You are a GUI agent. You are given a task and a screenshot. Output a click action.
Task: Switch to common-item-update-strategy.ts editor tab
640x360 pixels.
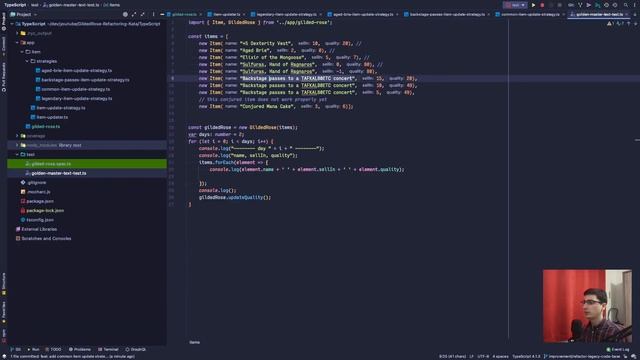(x=530, y=14)
